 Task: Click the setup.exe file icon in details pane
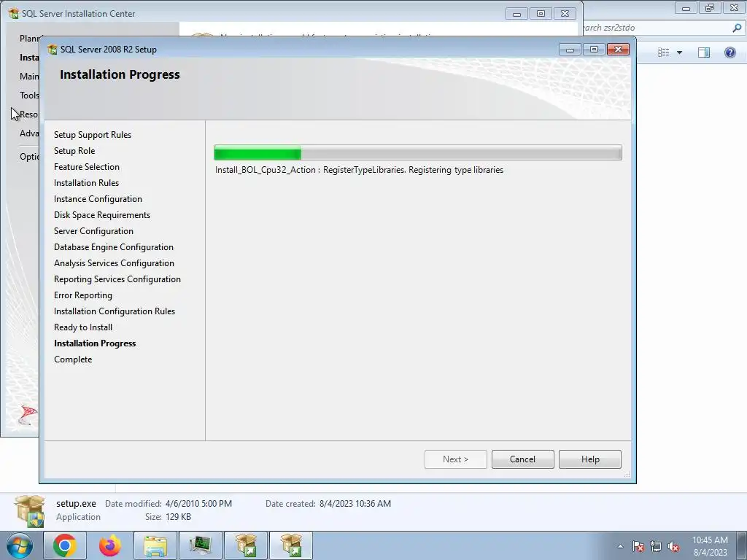pyautogui.click(x=29, y=511)
